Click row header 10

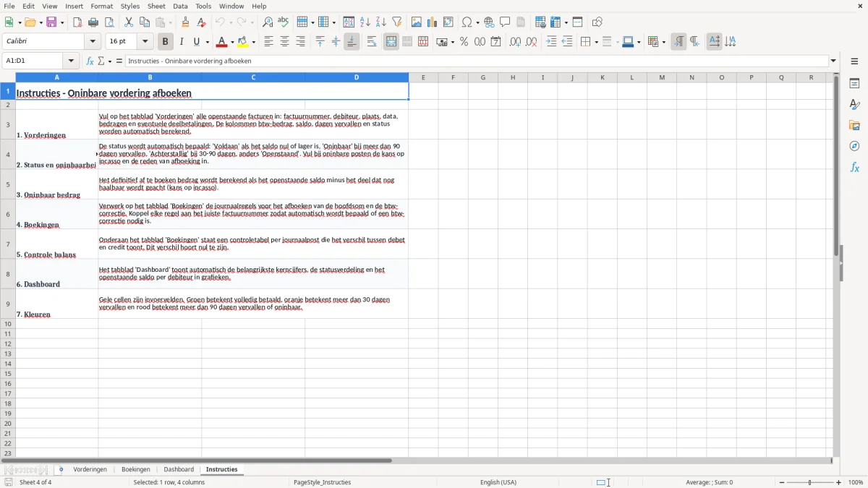(8, 324)
